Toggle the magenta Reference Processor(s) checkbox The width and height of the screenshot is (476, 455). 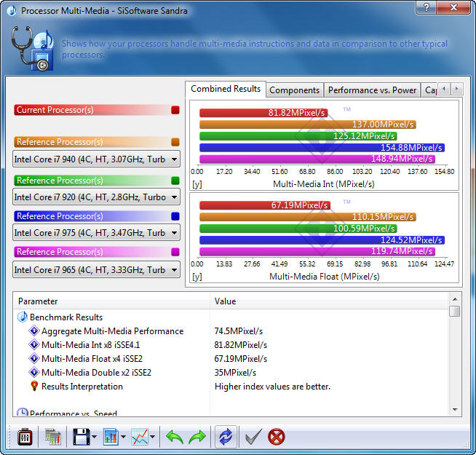[x=175, y=252]
